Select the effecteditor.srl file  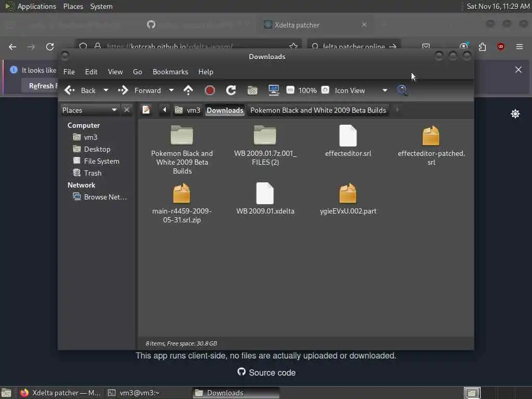coord(348,141)
